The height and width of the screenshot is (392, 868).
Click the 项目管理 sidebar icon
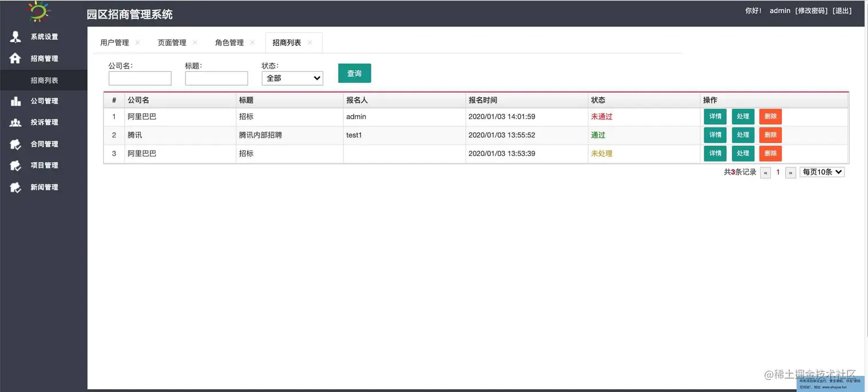pyautogui.click(x=15, y=166)
